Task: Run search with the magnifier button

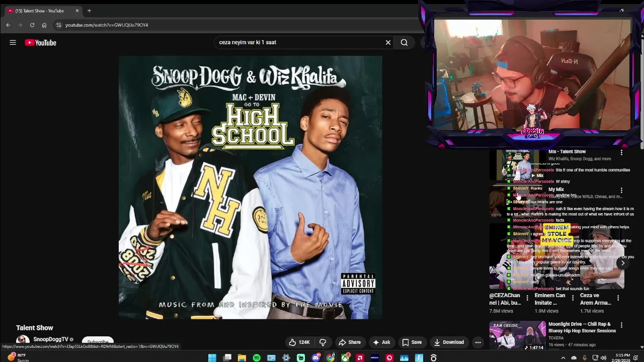Action: click(x=404, y=43)
